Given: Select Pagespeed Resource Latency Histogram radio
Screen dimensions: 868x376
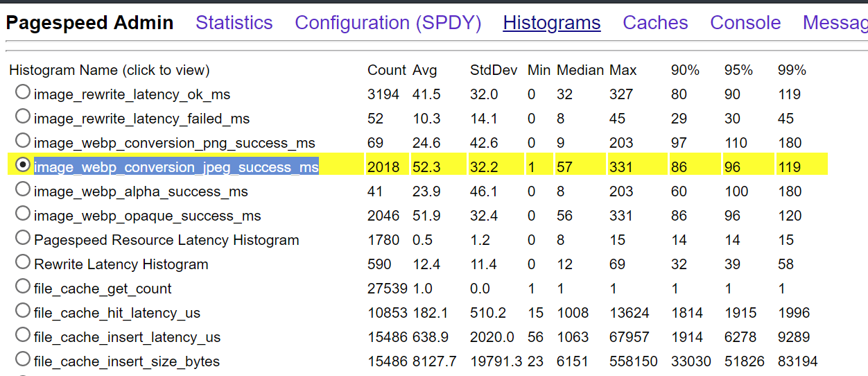Looking at the screenshot, I should (x=23, y=237).
